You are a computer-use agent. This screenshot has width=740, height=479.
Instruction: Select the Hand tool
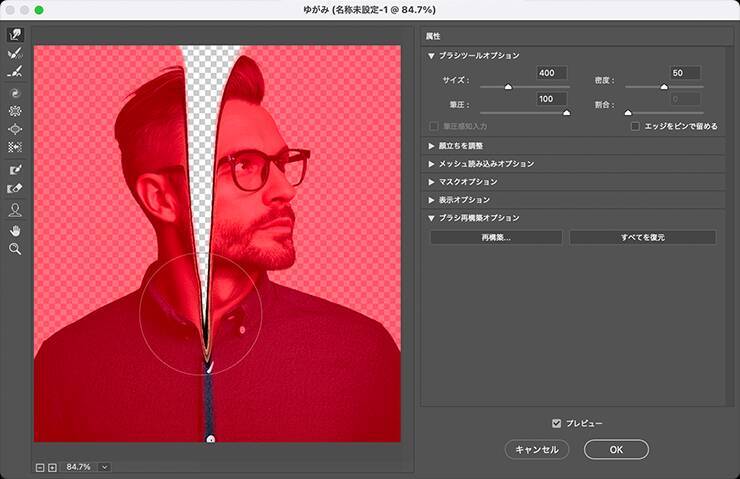tap(15, 229)
